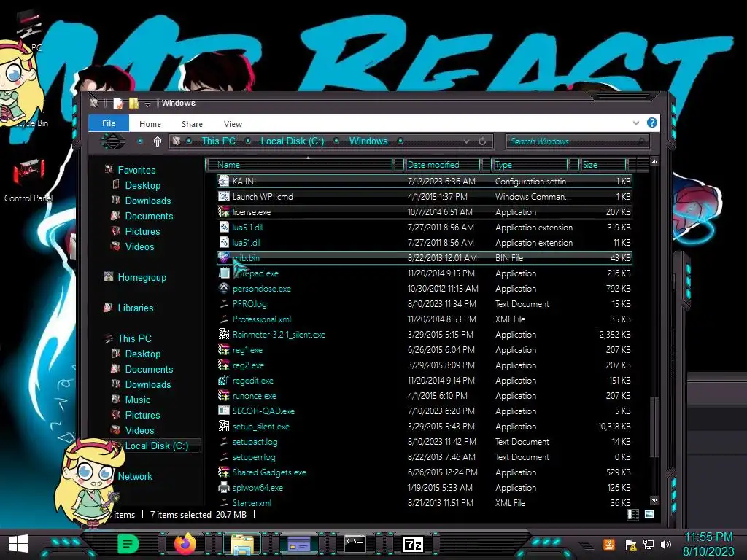Image resolution: width=747 pixels, height=560 pixels.
Task: Select the KA.INI file icon
Action: click(223, 181)
